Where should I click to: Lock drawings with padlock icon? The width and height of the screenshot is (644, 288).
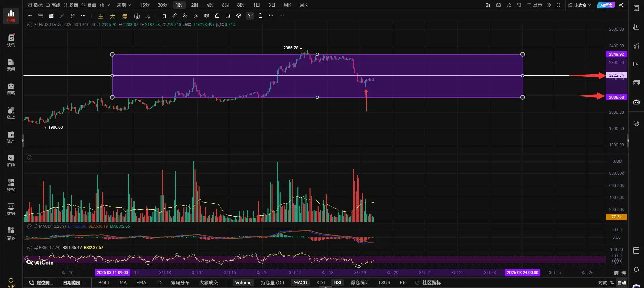coord(217,16)
